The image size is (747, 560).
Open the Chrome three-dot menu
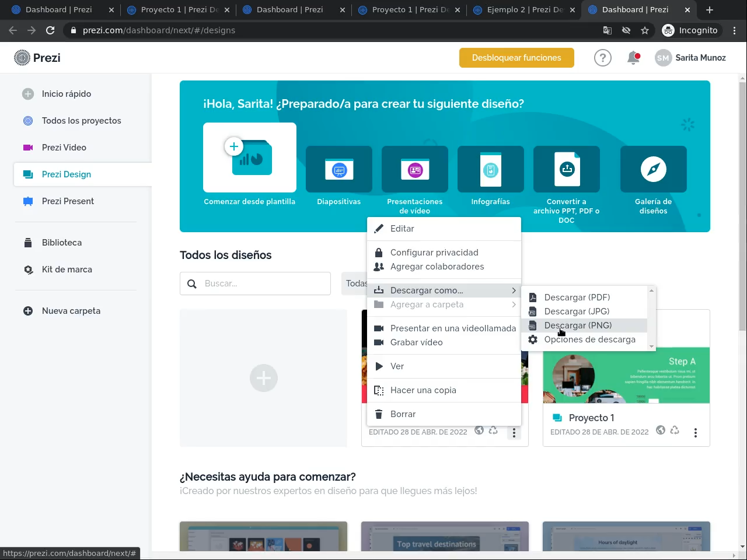tap(735, 30)
